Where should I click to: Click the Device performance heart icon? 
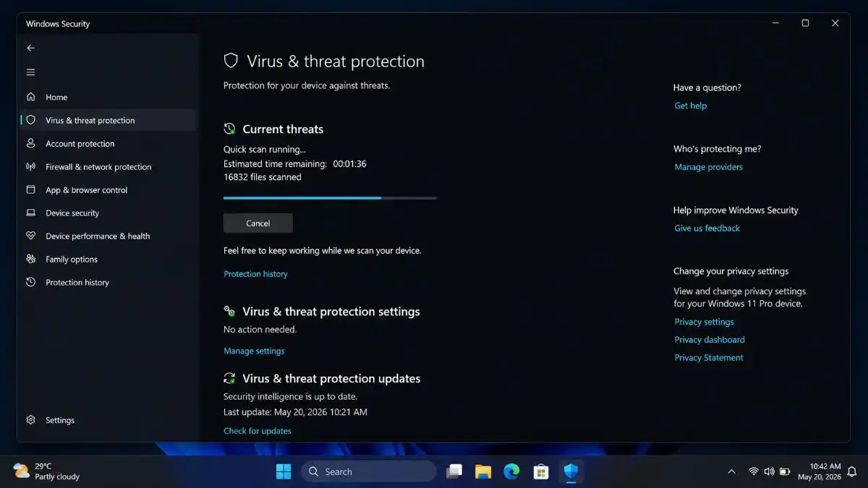(30, 236)
